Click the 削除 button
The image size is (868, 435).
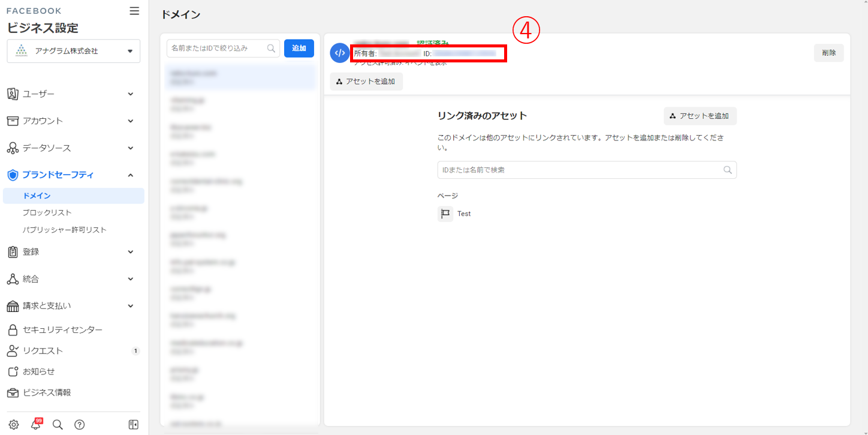click(828, 53)
